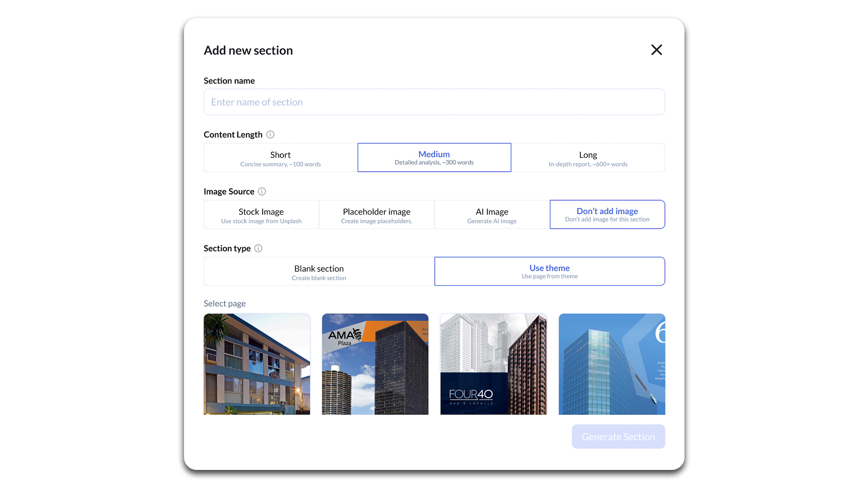Select Stock Image as image source
868x488 pixels.
261,215
